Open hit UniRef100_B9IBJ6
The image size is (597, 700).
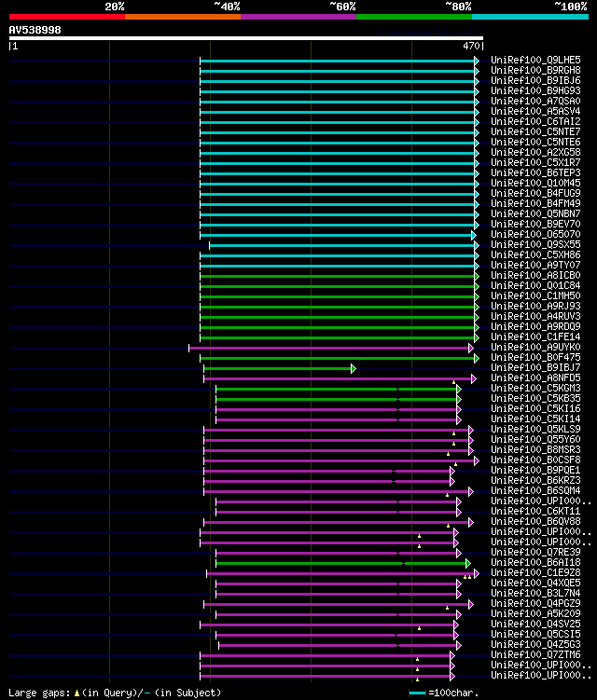(535, 80)
